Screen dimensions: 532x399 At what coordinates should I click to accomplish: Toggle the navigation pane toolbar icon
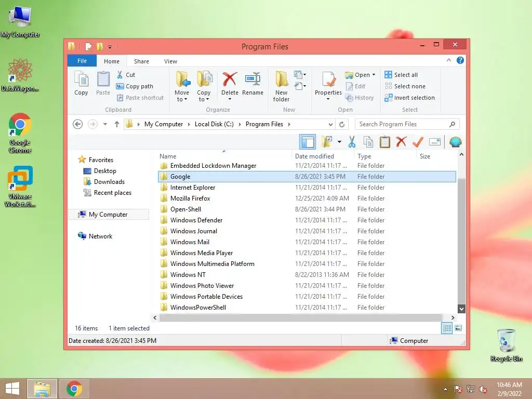tap(308, 142)
